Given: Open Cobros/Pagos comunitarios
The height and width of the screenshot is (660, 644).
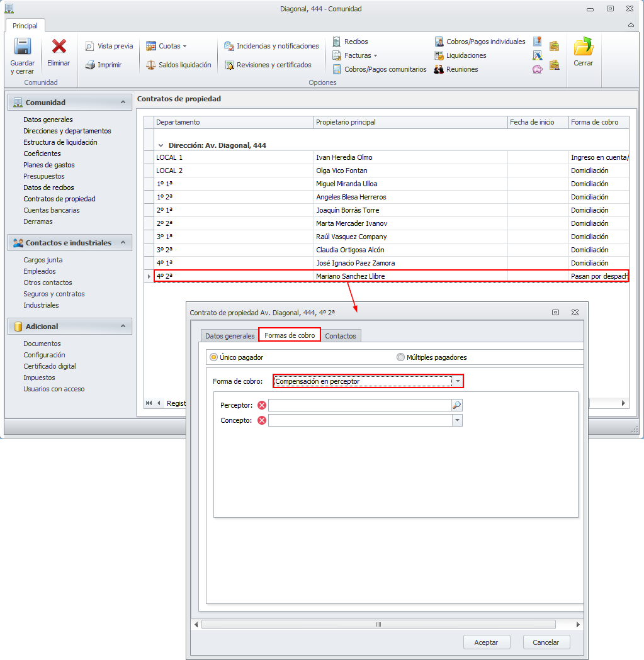Looking at the screenshot, I should coord(379,69).
